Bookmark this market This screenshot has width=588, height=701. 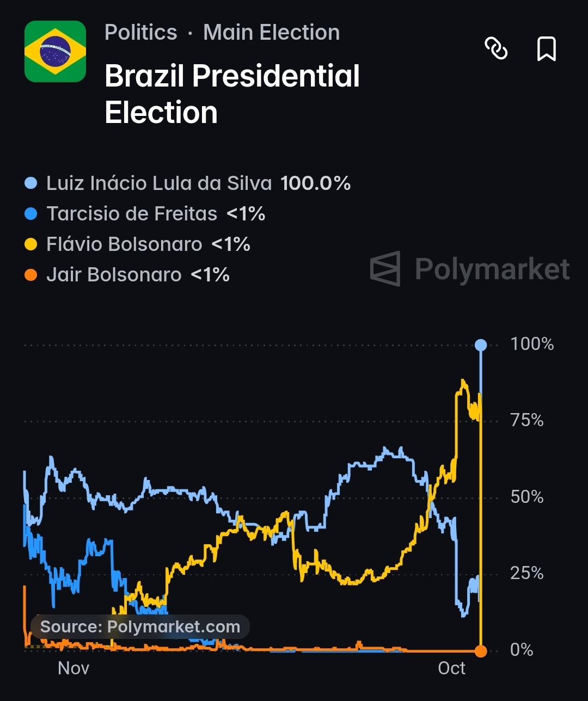point(546,49)
